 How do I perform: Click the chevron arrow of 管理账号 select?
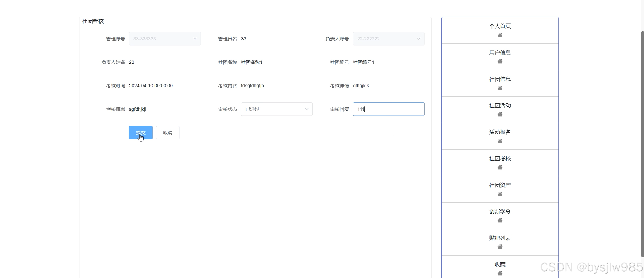point(195,39)
